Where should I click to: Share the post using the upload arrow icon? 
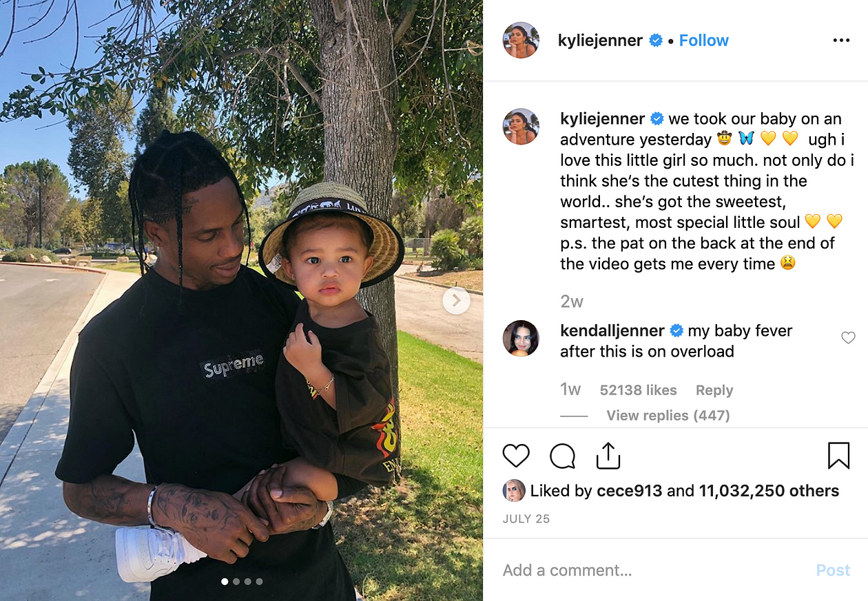[x=608, y=456]
